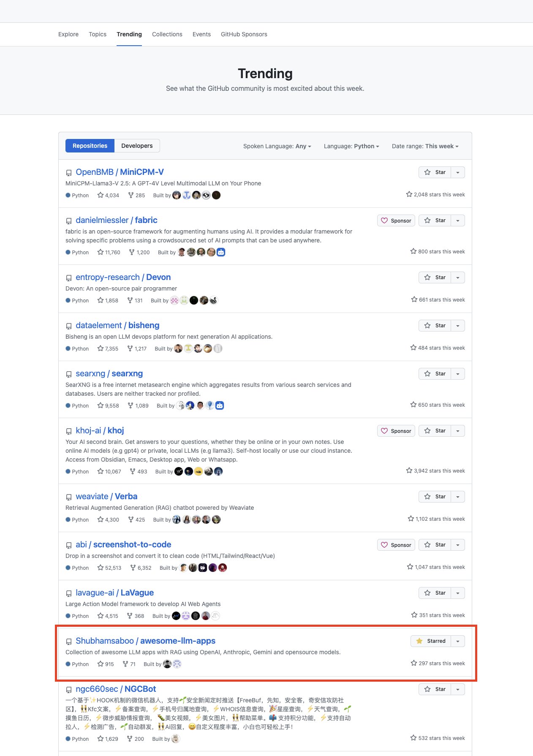View awesome-llm-apps forks count 71
Image resolution: width=533 pixels, height=756 pixels.
(129, 664)
